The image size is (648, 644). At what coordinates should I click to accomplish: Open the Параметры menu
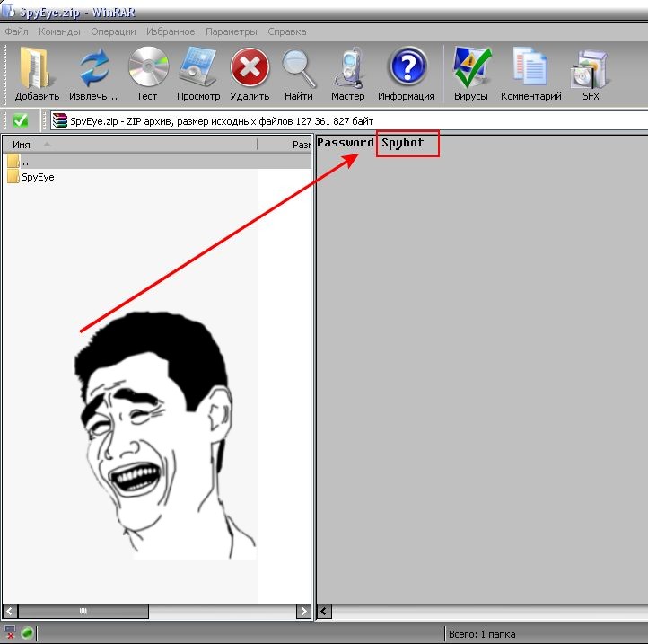click(231, 31)
